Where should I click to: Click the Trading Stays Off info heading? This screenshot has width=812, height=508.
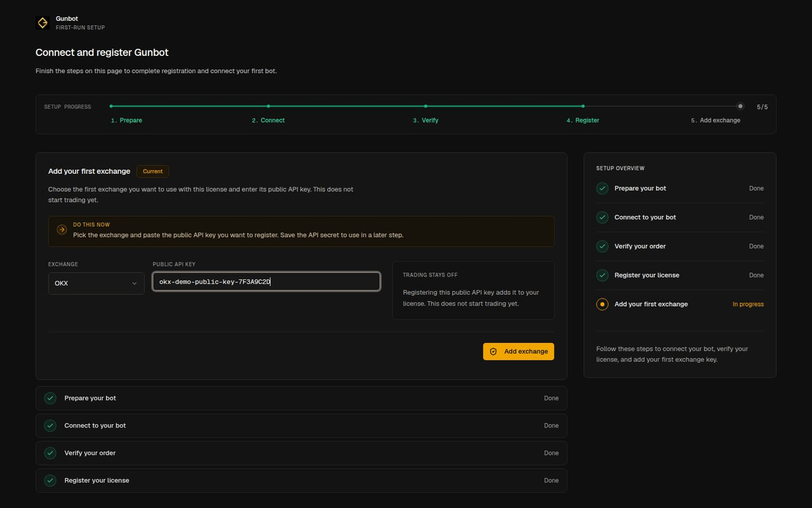[430, 275]
